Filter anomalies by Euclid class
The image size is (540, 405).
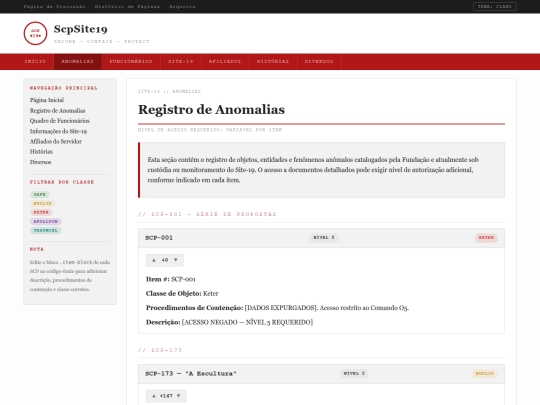42,204
